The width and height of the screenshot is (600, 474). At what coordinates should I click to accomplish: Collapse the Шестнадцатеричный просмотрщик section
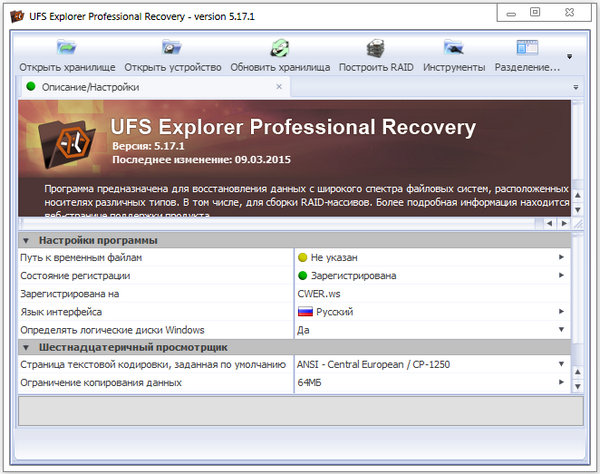tap(26, 347)
